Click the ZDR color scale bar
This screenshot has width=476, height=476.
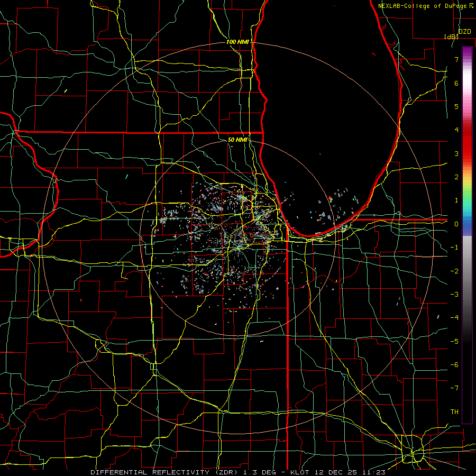point(467,235)
